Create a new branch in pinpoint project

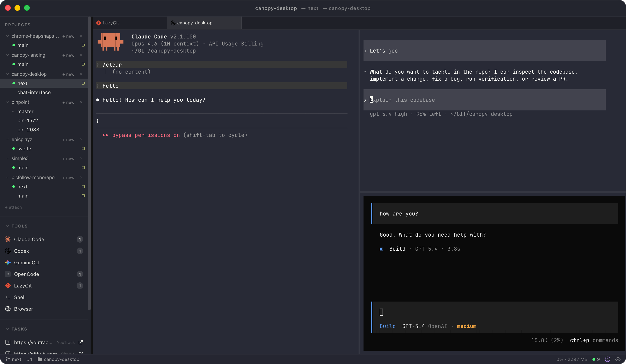click(68, 102)
